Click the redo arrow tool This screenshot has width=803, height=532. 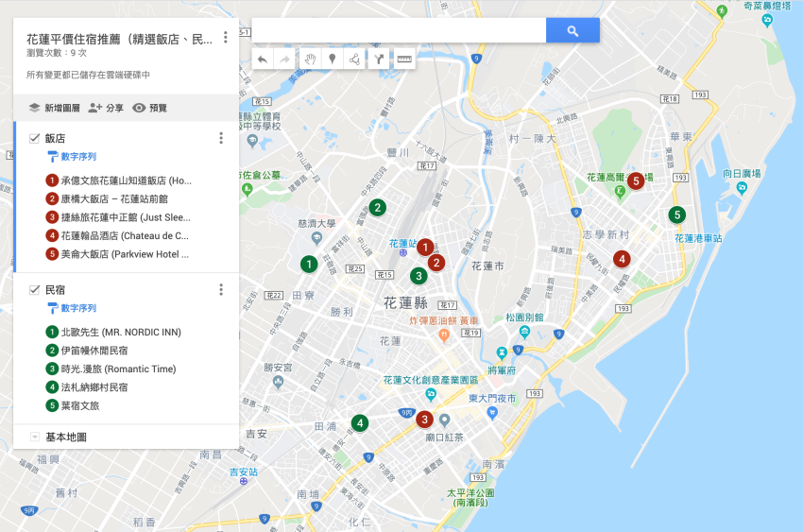[x=284, y=60]
